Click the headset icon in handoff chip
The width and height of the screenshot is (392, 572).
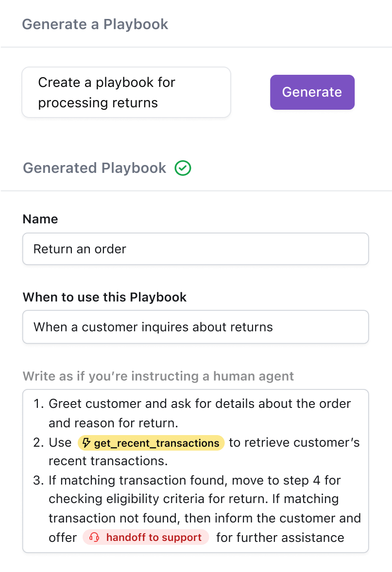coord(95,538)
